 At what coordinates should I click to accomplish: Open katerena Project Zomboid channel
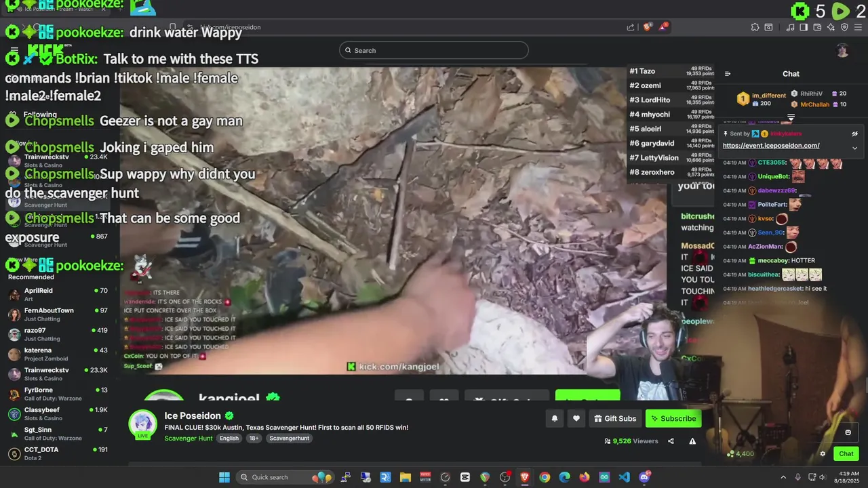coord(58,354)
